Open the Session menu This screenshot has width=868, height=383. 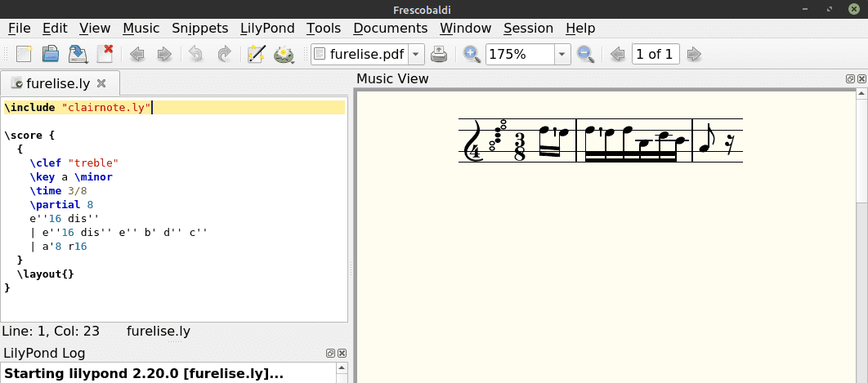point(528,28)
